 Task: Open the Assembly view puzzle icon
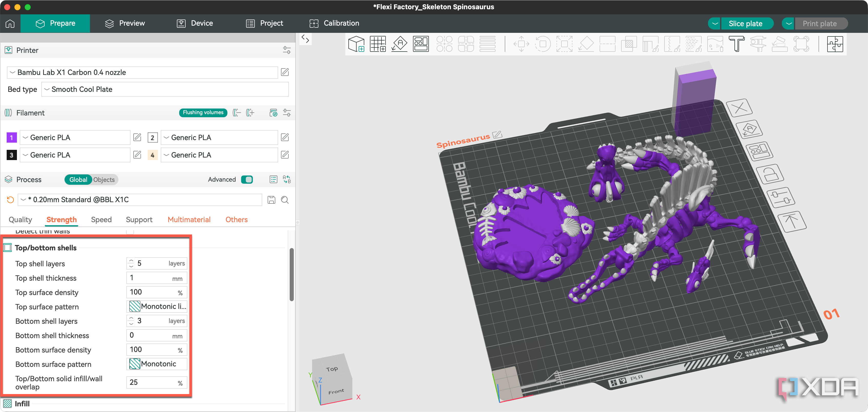pyautogui.click(x=835, y=44)
